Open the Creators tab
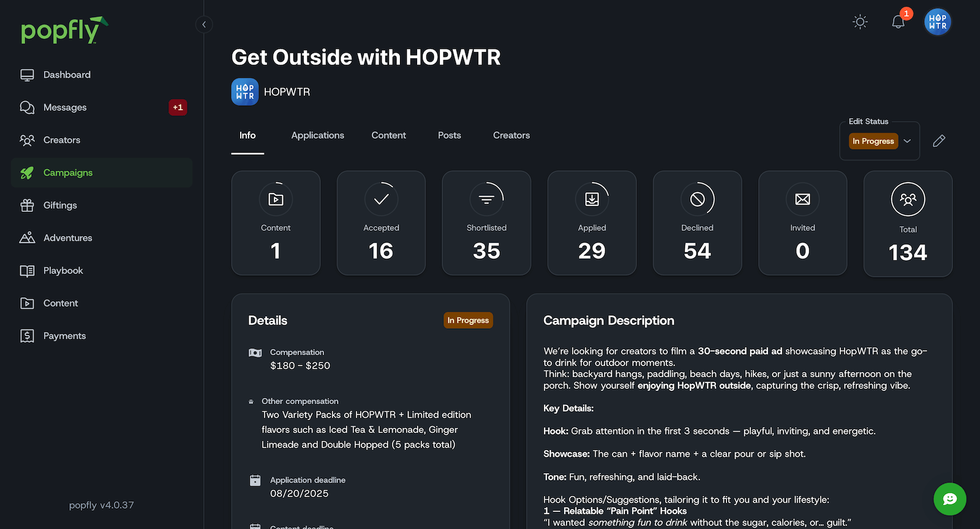The height and width of the screenshot is (529, 980). point(511,135)
